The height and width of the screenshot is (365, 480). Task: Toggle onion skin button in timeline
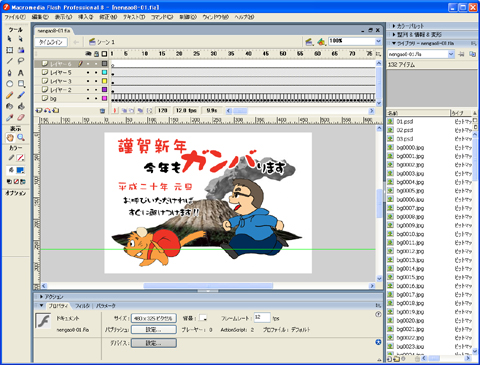[125, 110]
